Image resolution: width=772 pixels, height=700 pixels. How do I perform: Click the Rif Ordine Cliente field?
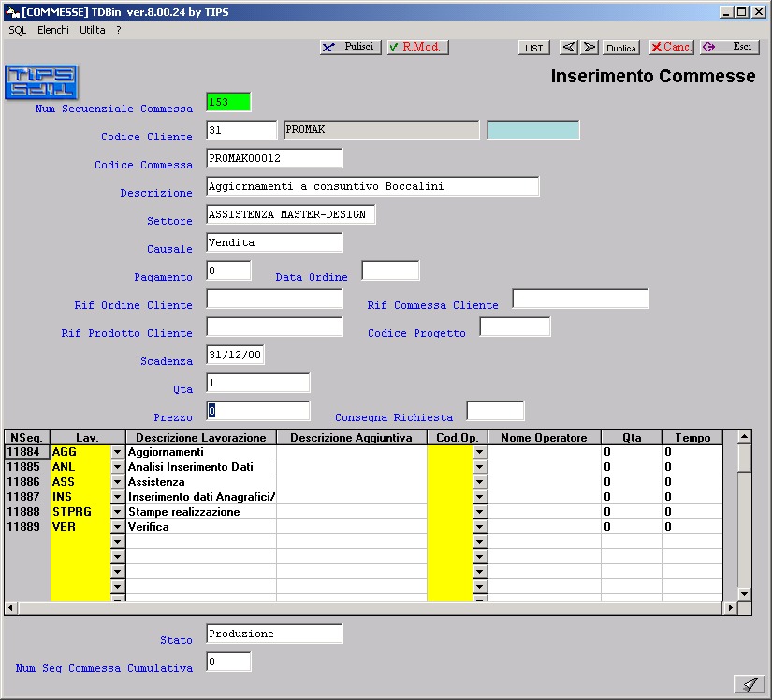(274, 299)
